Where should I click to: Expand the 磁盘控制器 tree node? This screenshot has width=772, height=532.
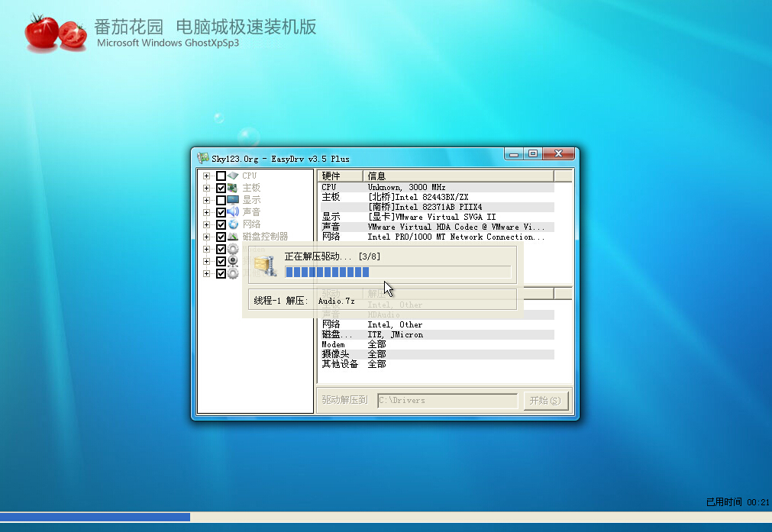click(207, 237)
